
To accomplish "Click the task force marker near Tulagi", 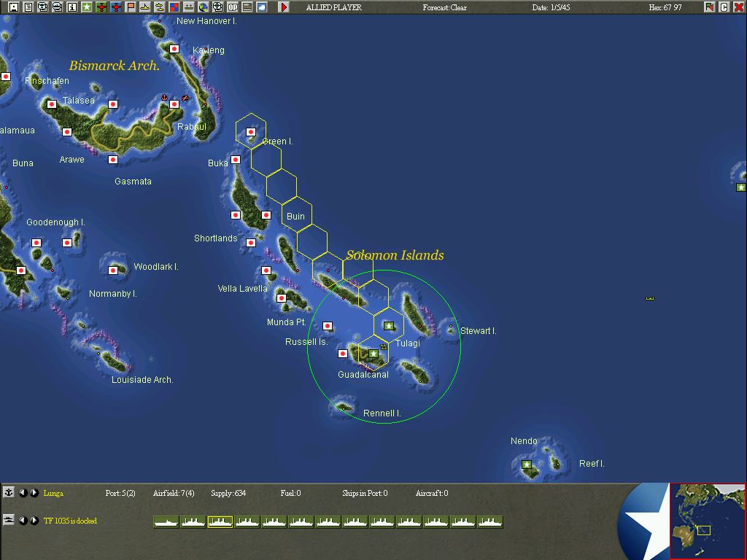I will pos(384,346).
